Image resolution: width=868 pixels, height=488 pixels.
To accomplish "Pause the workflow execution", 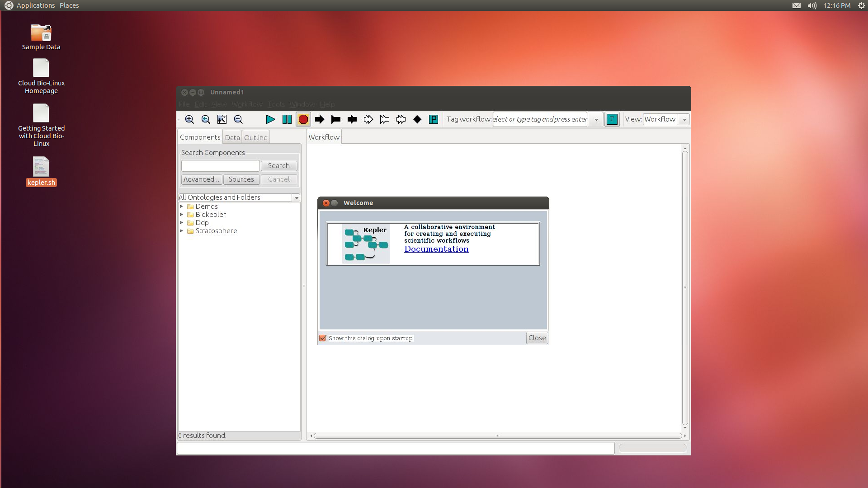I will (287, 119).
